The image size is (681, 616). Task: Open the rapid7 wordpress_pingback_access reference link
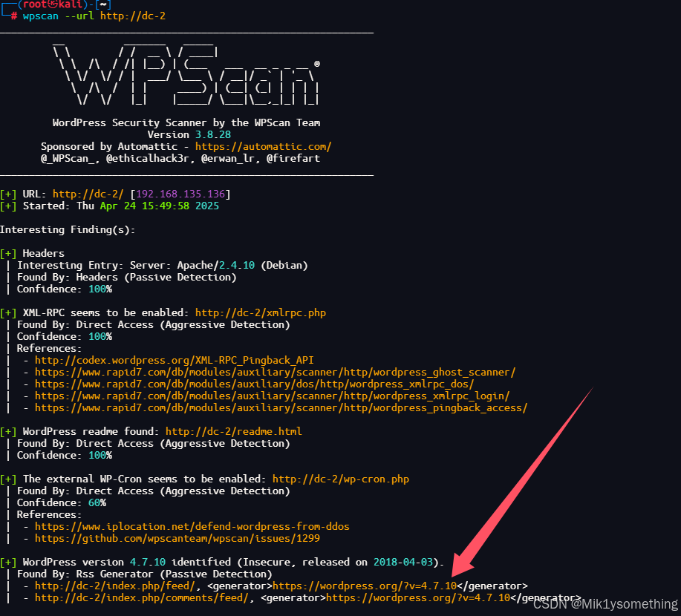(x=281, y=408)
